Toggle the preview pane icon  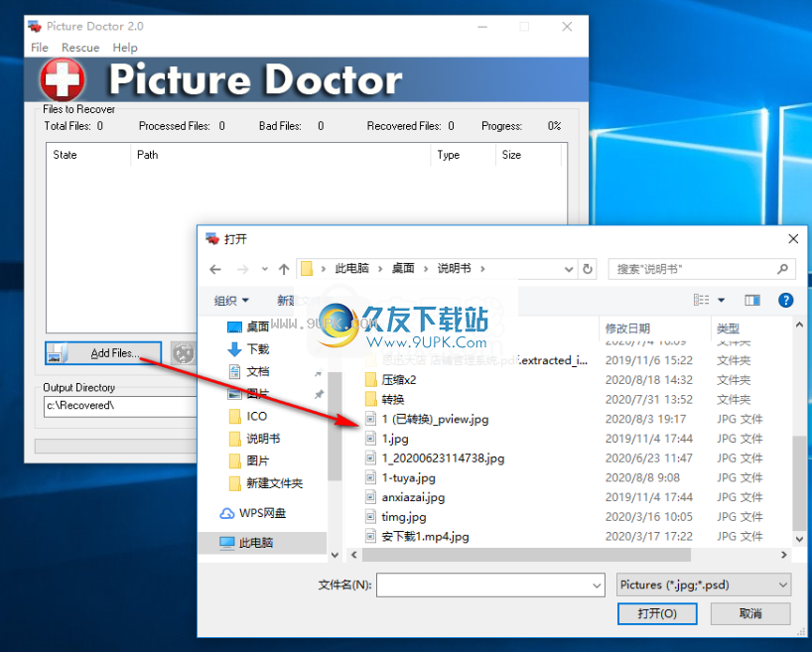point(752,300)
